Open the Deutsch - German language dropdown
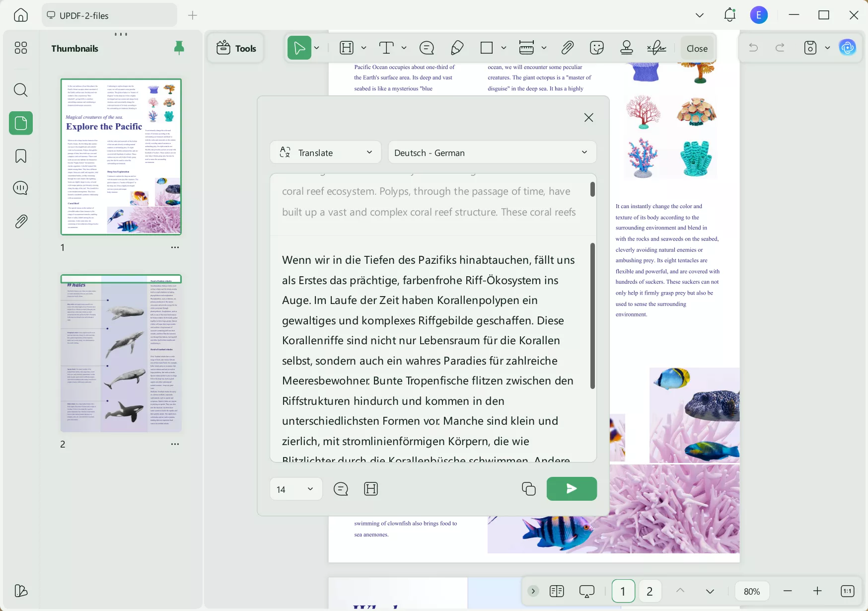This screenshot has height=611, width=868. [492, 152]
